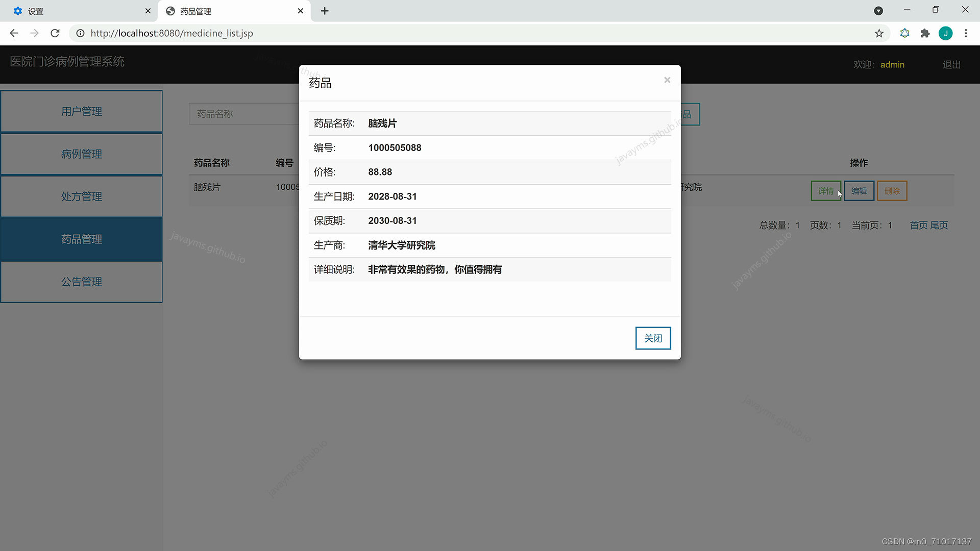
Task: Click the manufacturer 清华大学研究院 in dialog
Action: [x=401, y=245]
